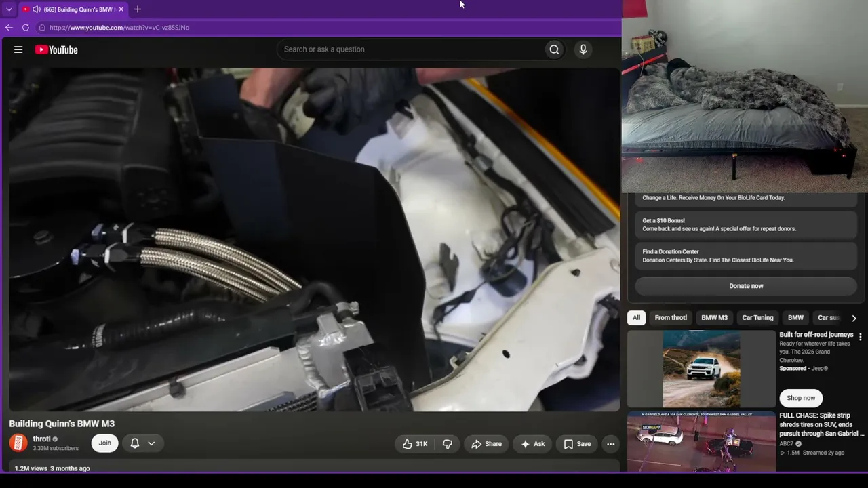Viewport: 868px width, 488px height.
Task: Show more filter chips with right chevron
Action: click(854, 318)
